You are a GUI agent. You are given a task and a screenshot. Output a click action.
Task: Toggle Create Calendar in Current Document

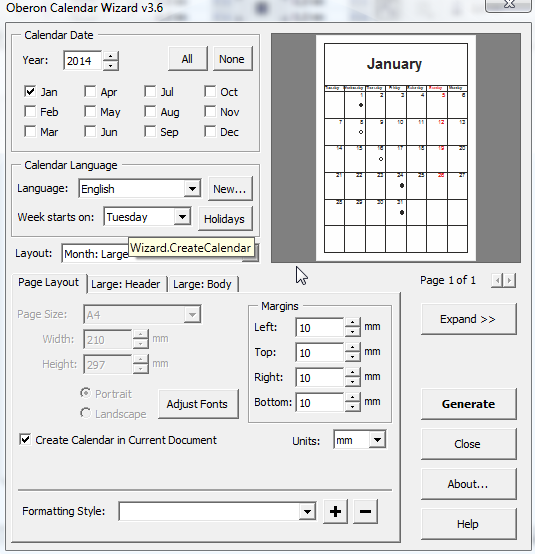coord(25,440)
